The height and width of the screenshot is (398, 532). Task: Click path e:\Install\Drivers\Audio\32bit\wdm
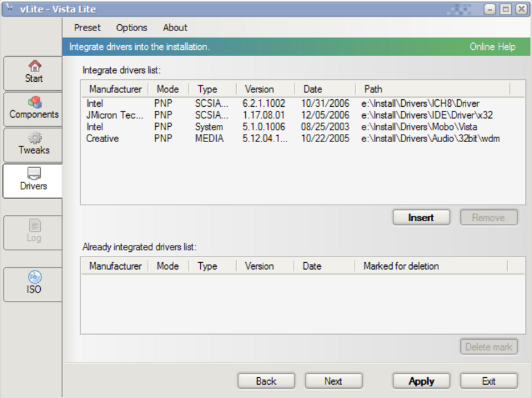click(431, 139)
